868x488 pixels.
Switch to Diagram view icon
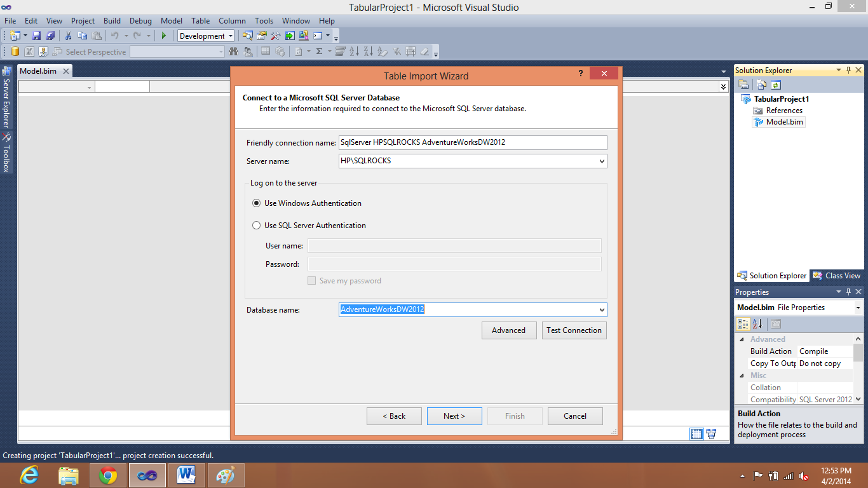pyautogui.click(x=711, y=434)
